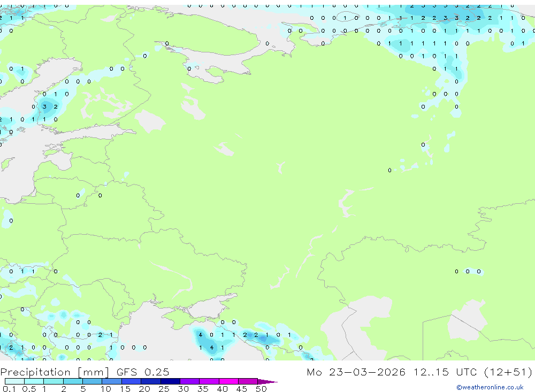The image size is (535, 392).
Task: Click the legend label '0.5'
Action: pos(29,389)
